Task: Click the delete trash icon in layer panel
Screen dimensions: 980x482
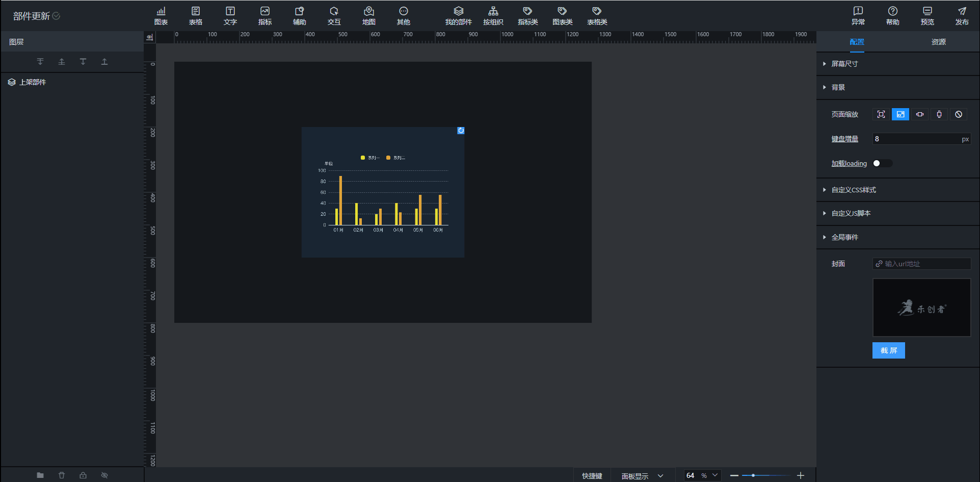Action: click(62, 475)
